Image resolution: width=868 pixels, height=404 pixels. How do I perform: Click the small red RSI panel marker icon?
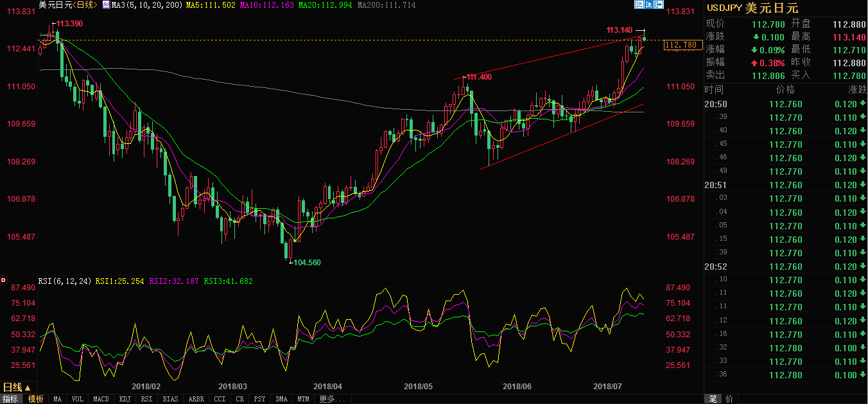click(x=4, y=280)
